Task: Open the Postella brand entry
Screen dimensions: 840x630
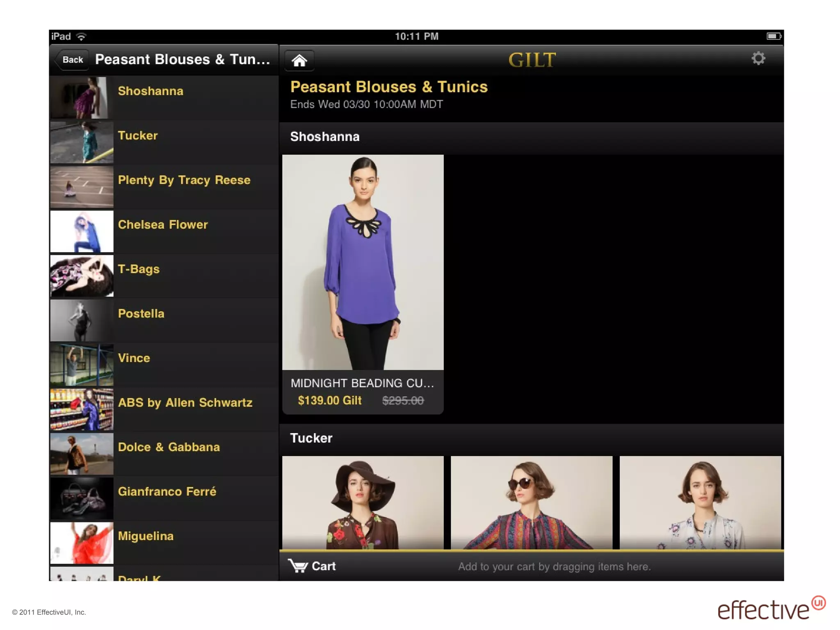Action: pyautogui.click(x=141, y=314)
